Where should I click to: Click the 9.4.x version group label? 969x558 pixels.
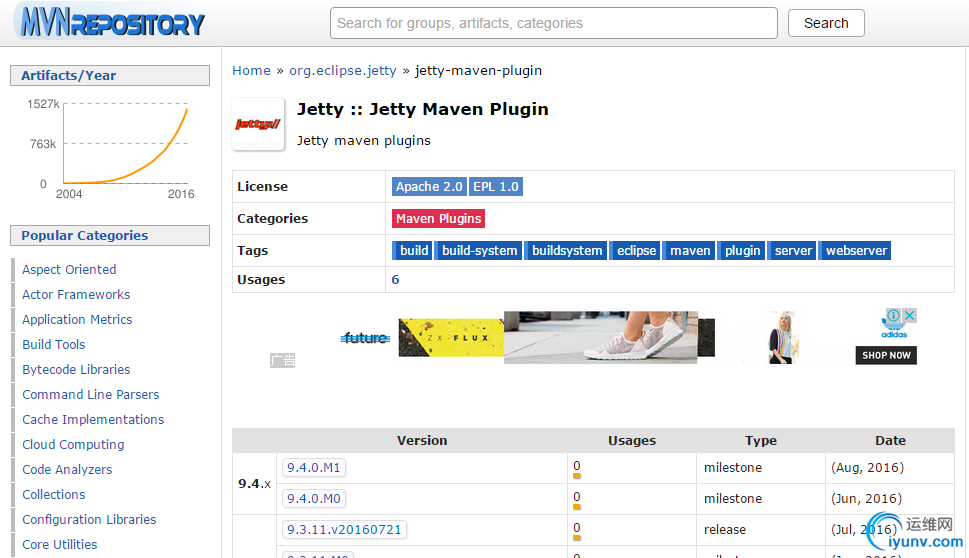coord(255,483)
